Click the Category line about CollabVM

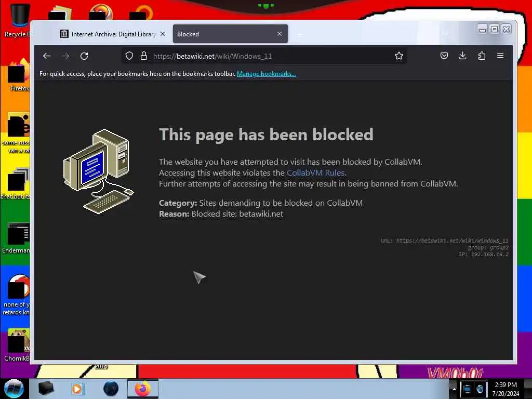click(x=261, y=203)
